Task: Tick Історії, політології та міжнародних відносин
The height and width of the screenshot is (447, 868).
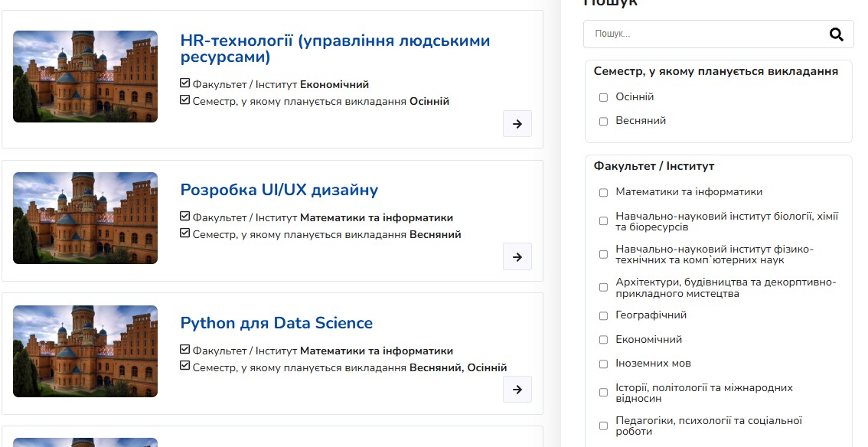Action: (603, 393)
